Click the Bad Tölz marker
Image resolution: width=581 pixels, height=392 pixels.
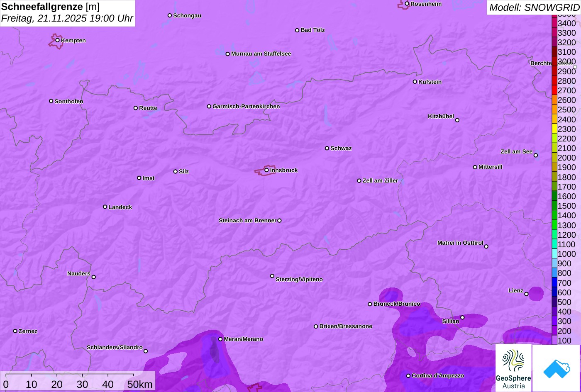[297, 30]
